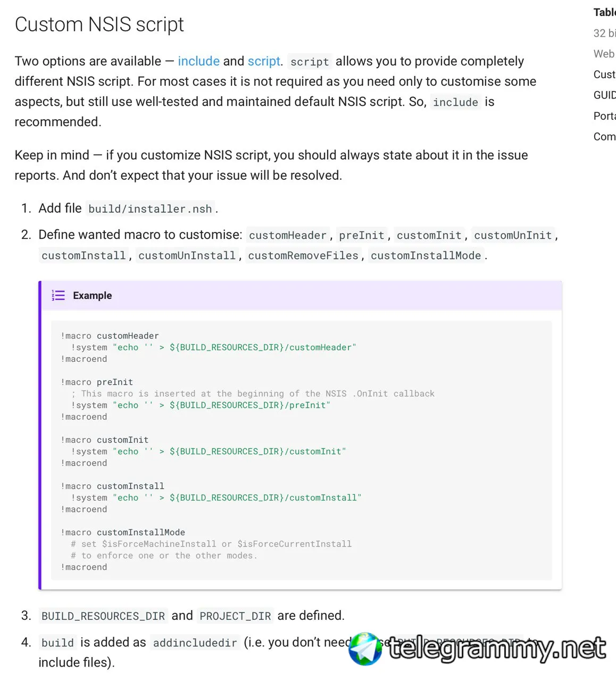
Task: Click the telegrammy.net watermark text
Action: pyautogui.click(x=497, y=649)
